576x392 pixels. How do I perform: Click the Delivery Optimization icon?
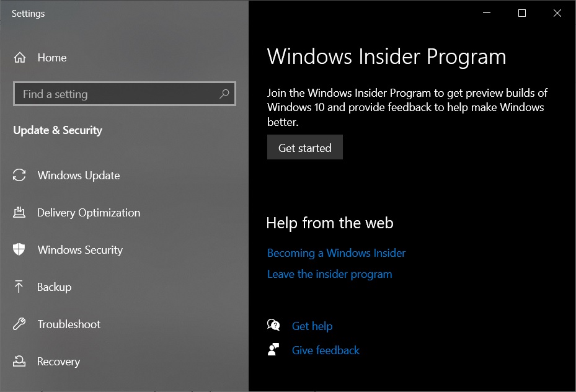(x=19, y=212)
